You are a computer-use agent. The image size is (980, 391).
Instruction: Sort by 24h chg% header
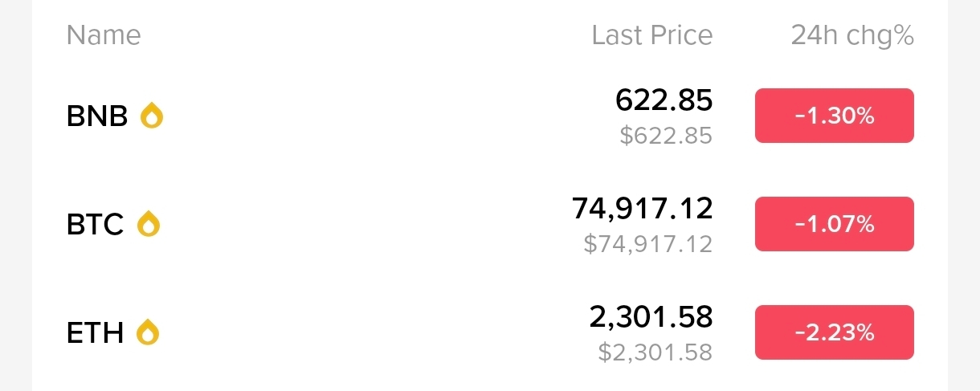(x=852, y=35)
